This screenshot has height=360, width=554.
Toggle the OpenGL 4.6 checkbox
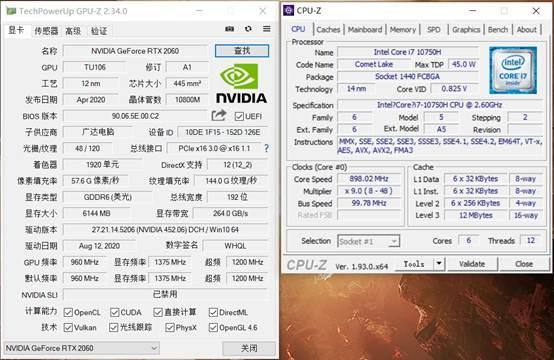[213, 327]
